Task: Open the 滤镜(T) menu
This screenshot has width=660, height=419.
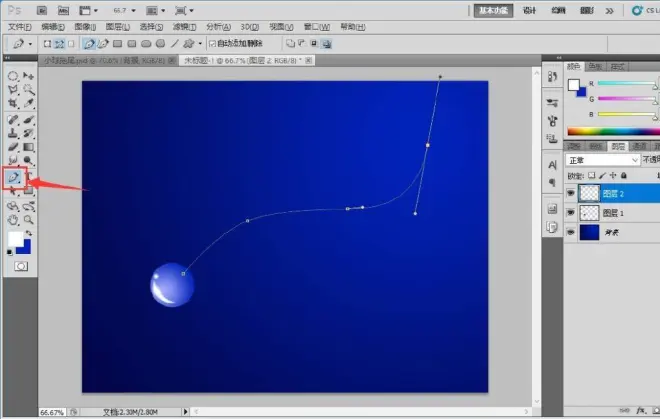Action: coord(184,27)
